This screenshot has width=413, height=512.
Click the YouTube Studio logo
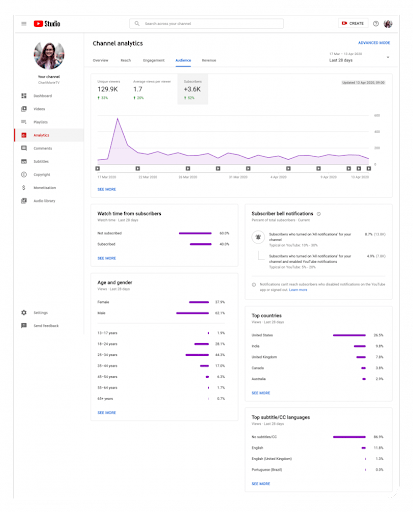47,24
